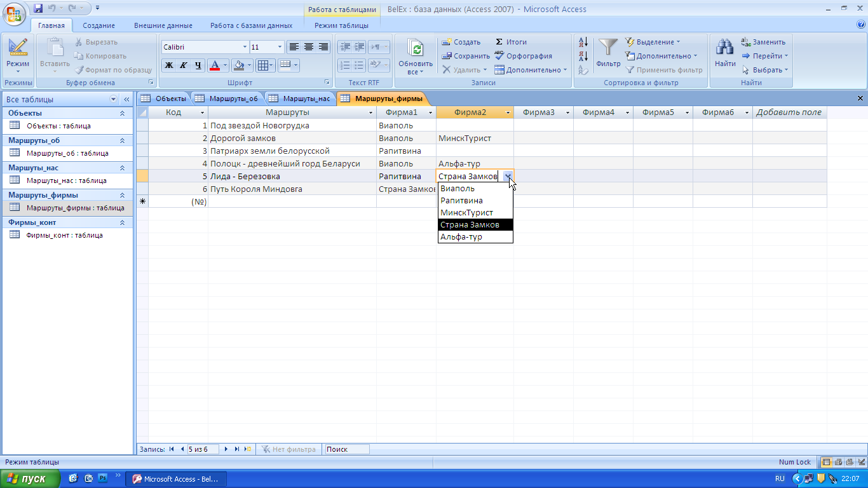Open the Выделение filter dropdown

653,42
